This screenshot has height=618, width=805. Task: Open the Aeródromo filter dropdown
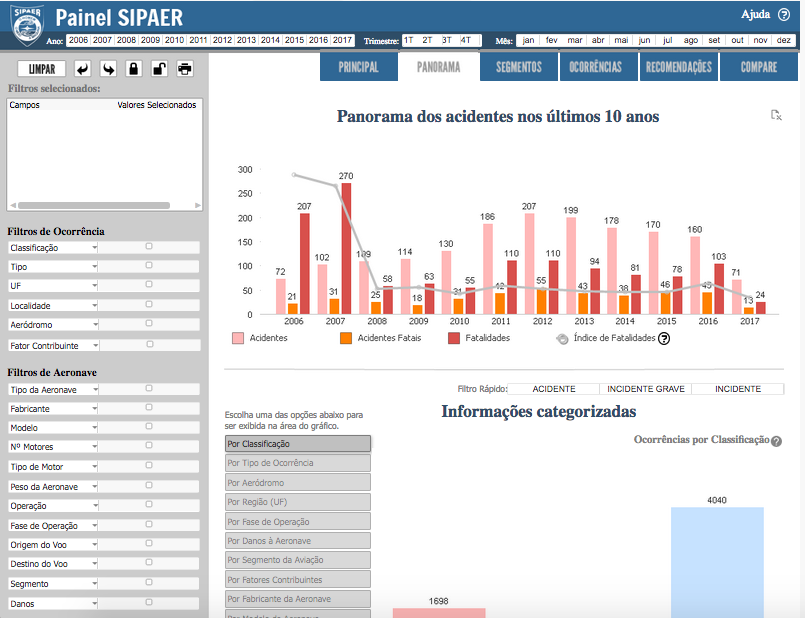pyautogui.click(x=95, y=326)
